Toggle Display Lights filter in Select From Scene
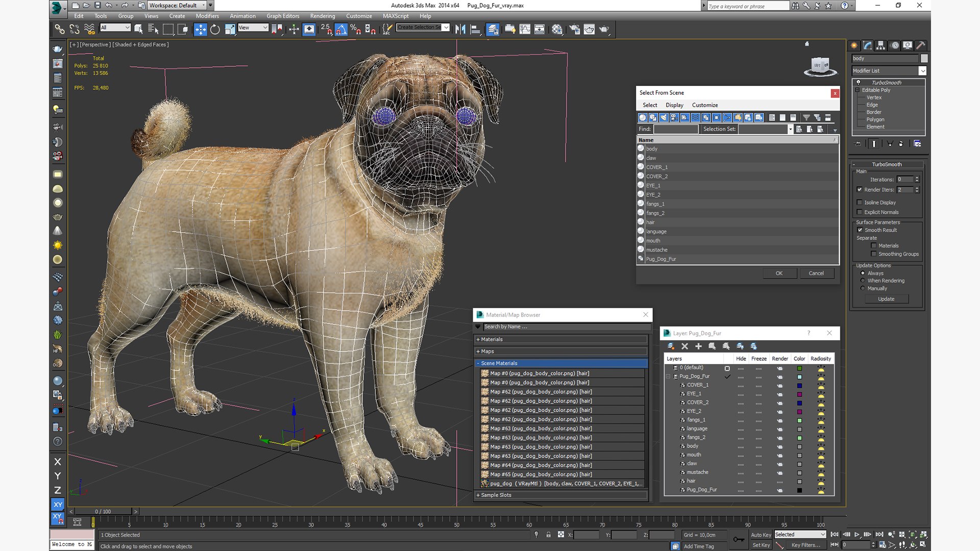Image resolution: width=980 pixels, height=551 pixels. (x=664, y=117)
